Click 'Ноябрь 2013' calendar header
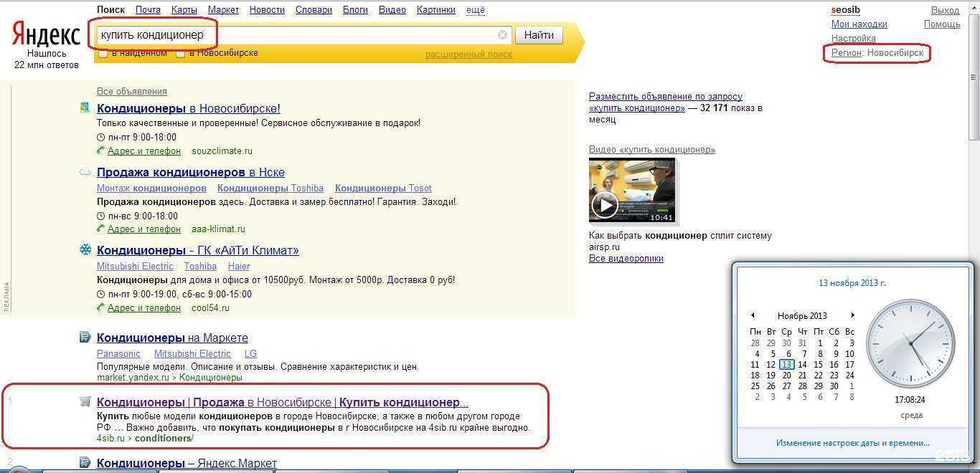The width and height of the screenshot is (980, 473). click(x=802, y=315)
